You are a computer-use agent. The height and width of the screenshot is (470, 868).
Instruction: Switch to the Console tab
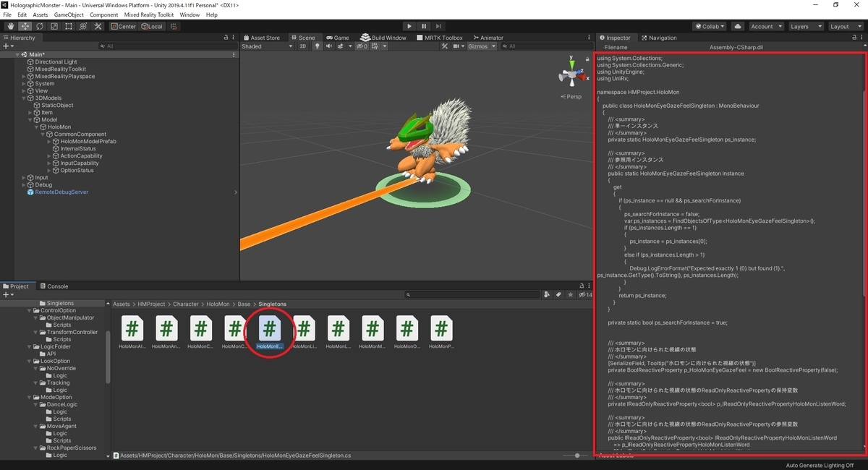(x=54, y=286)
